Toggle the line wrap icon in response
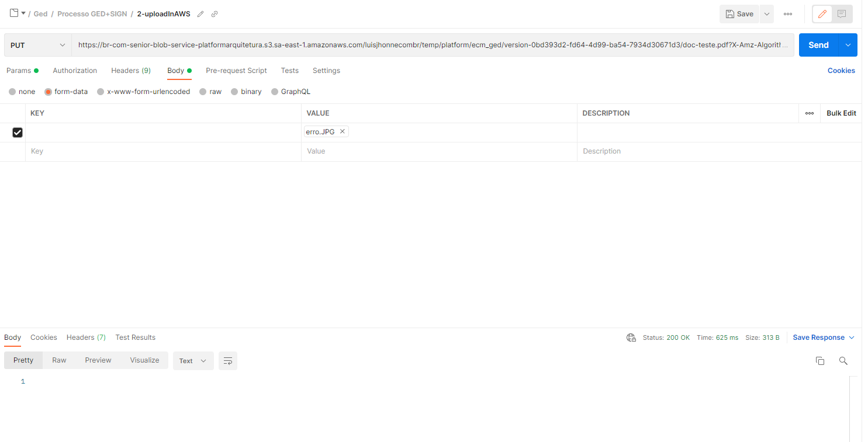 tap(228, 361)
